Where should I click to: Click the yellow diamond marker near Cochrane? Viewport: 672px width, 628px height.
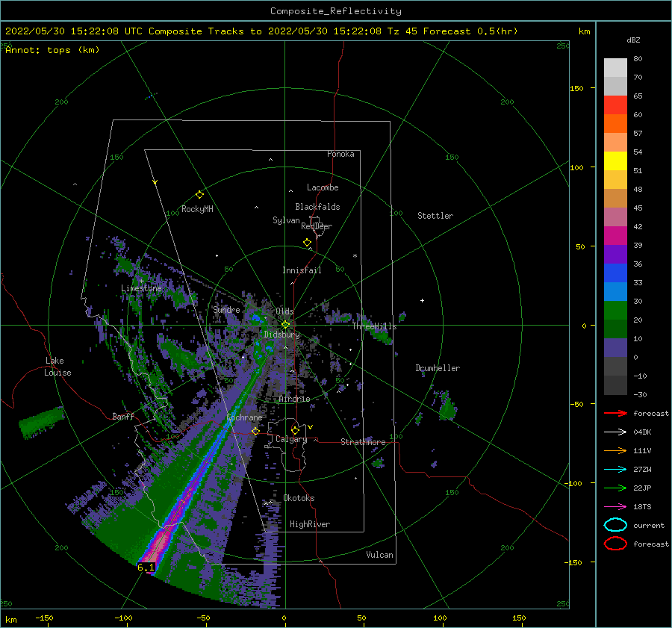click(255, 431)
